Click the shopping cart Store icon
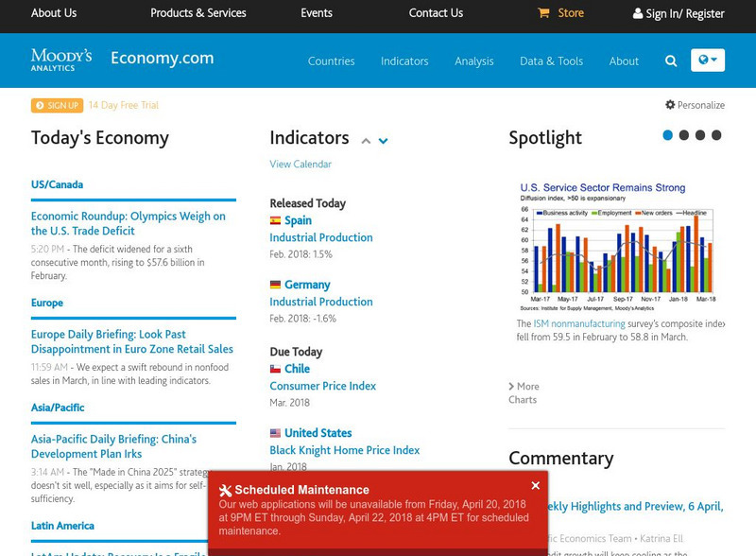The image size is (756, 556). pyautogui.click(x=543, y=13)
